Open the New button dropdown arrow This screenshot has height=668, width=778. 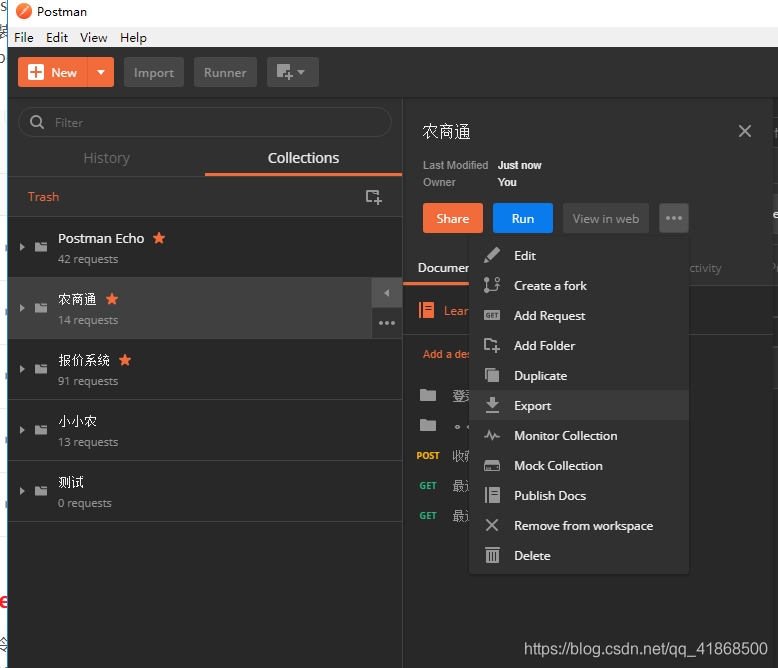pyautogui.click(x=101, y=72)
